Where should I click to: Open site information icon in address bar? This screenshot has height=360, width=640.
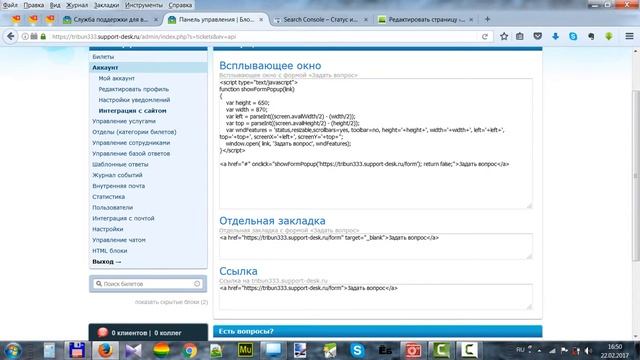point(25,36)
